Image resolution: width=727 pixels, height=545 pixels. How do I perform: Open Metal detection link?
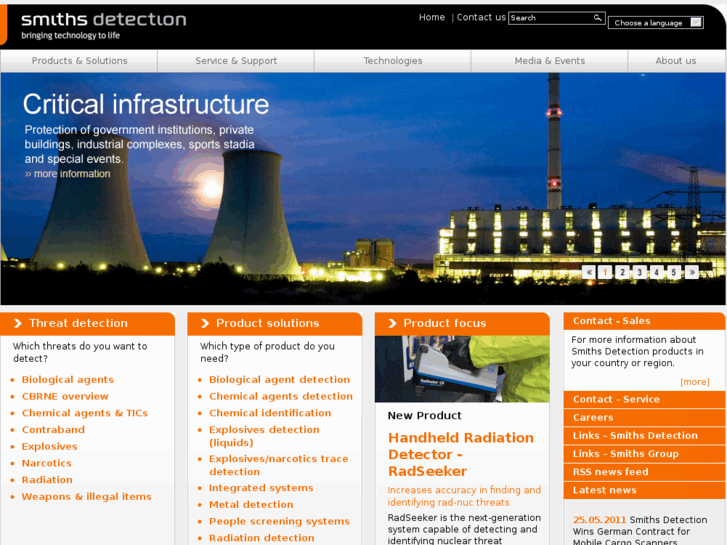pos(251,505)
